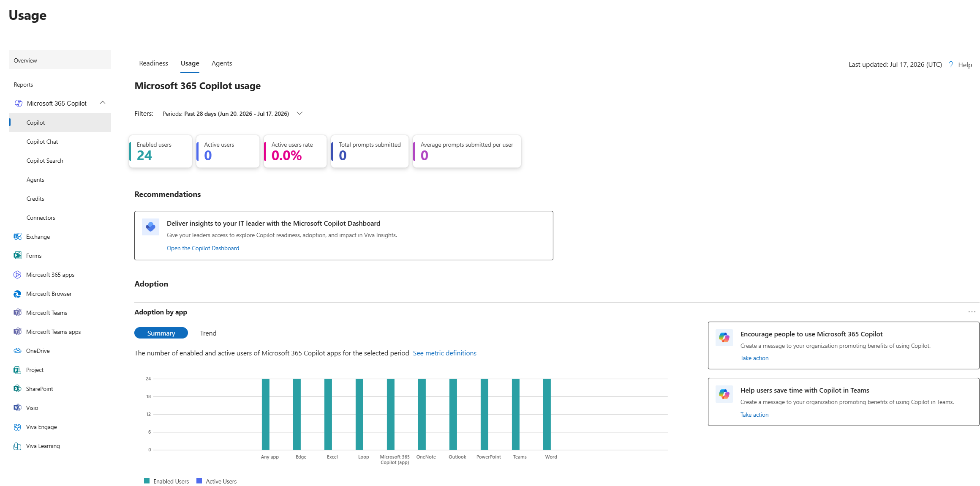Viewport: 980px width, 486px height.
Task: Collapse the Microsoft 365 Copilot section
Action: tap(102, 103)
